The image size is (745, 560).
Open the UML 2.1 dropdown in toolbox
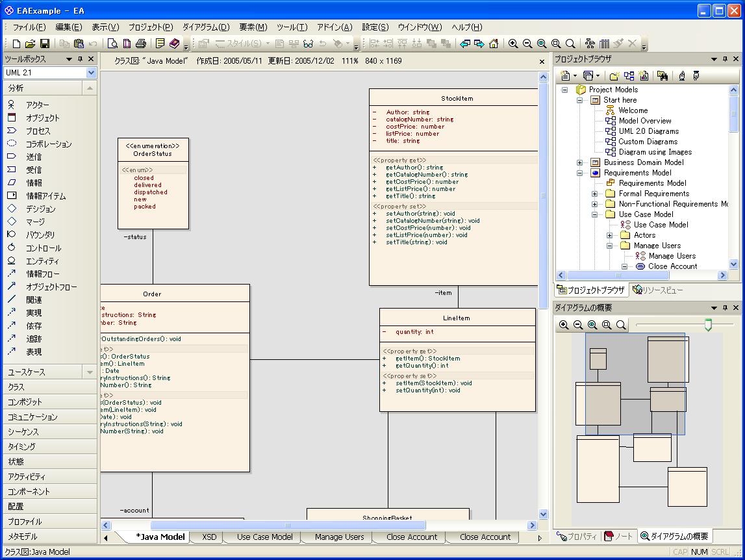coord(91,73)
